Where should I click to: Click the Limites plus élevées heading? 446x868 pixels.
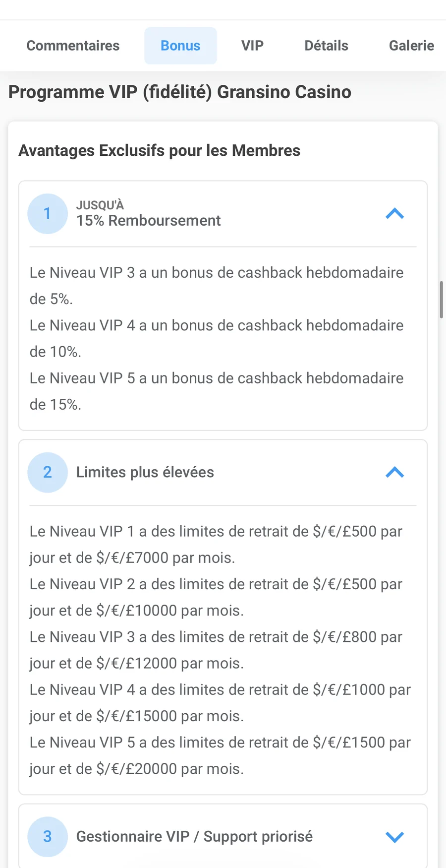[x=145, y=472]
